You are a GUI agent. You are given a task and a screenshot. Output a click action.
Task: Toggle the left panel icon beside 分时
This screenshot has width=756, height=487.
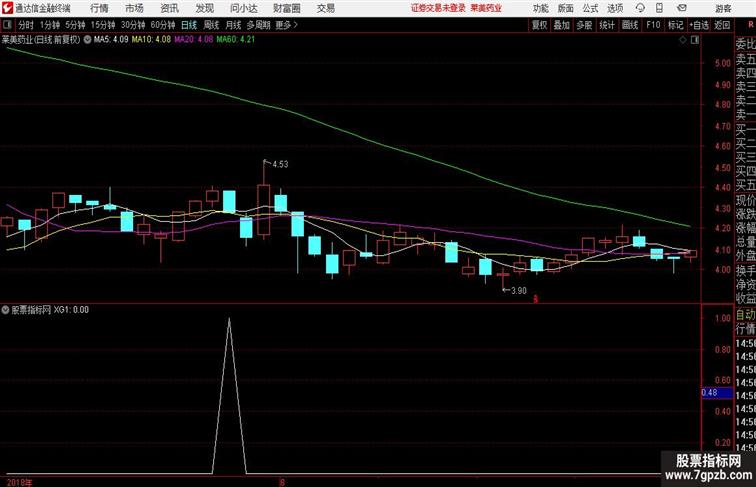click(x=7, y=25)
